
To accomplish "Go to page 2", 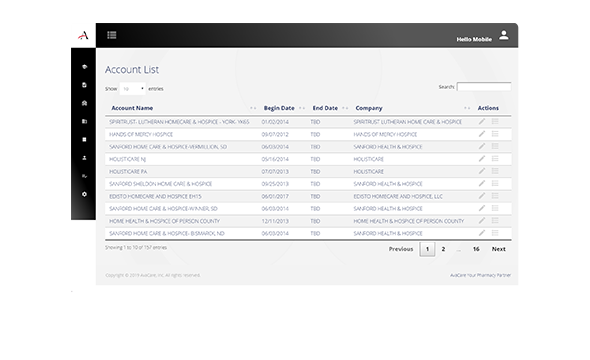I will pyautogui.click(x=443, y=249).
